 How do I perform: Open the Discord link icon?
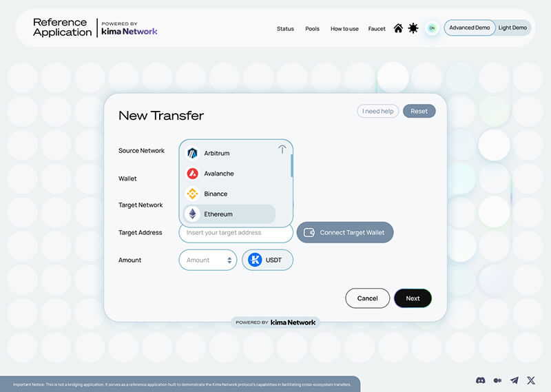click(x=480, y=380)
